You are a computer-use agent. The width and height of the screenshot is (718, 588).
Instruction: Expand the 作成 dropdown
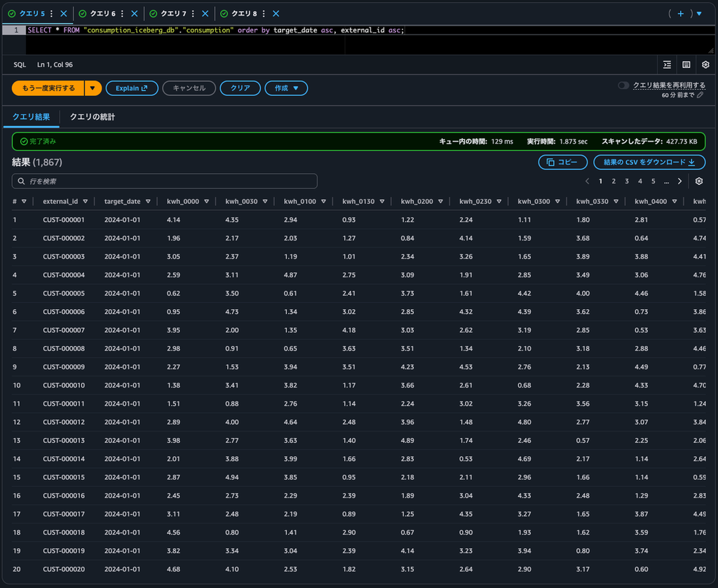click(x=286, y=88)
